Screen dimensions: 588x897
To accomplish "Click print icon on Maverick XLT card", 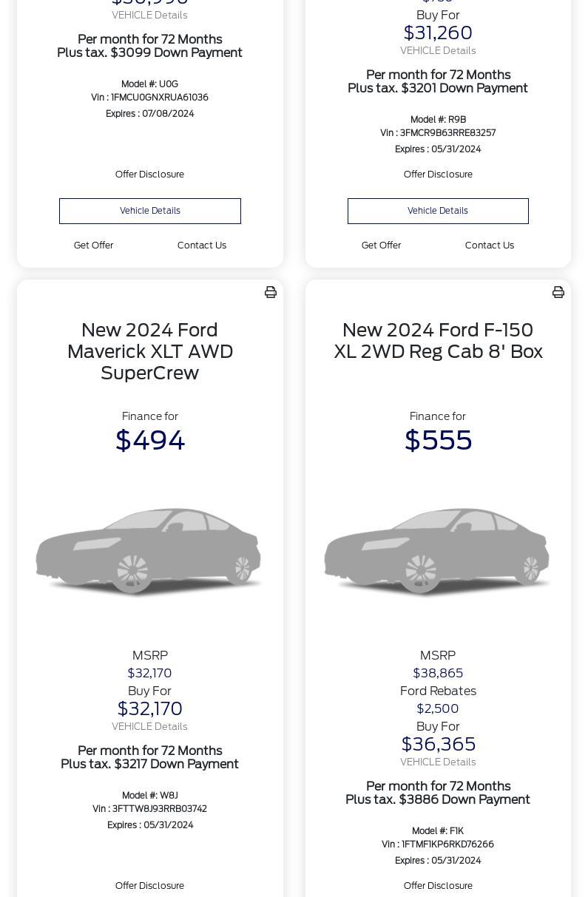I will click(271, 292).
